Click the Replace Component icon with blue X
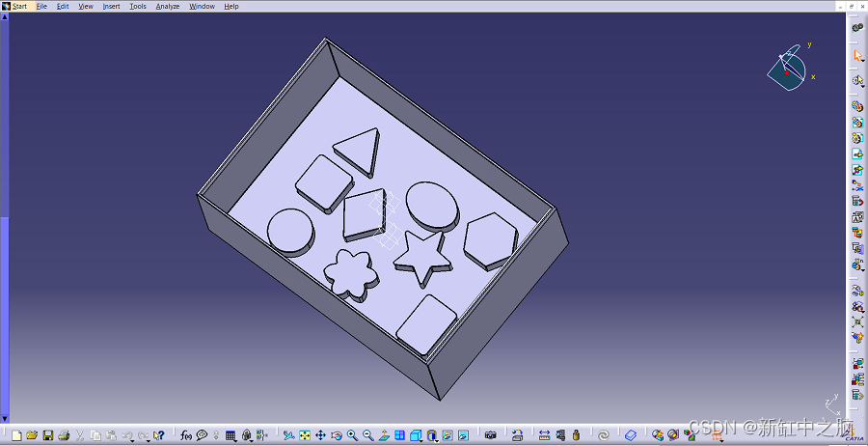 (x=857, y=186)
